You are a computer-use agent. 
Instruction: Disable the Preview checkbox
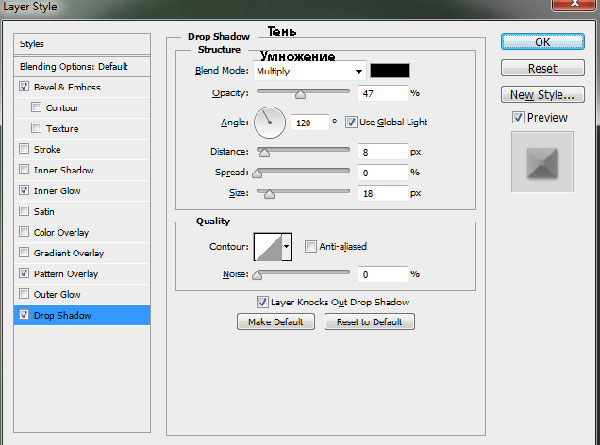517,118
